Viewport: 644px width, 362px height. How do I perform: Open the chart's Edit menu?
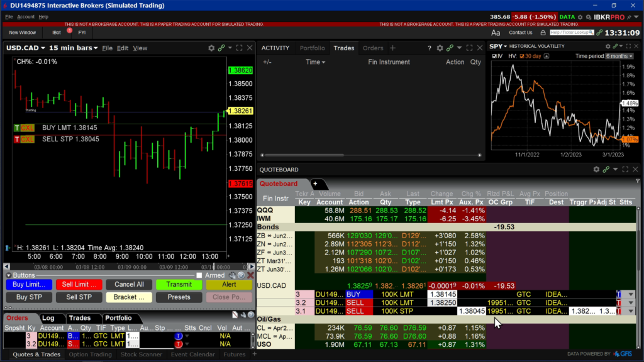[x=123, y=48]
